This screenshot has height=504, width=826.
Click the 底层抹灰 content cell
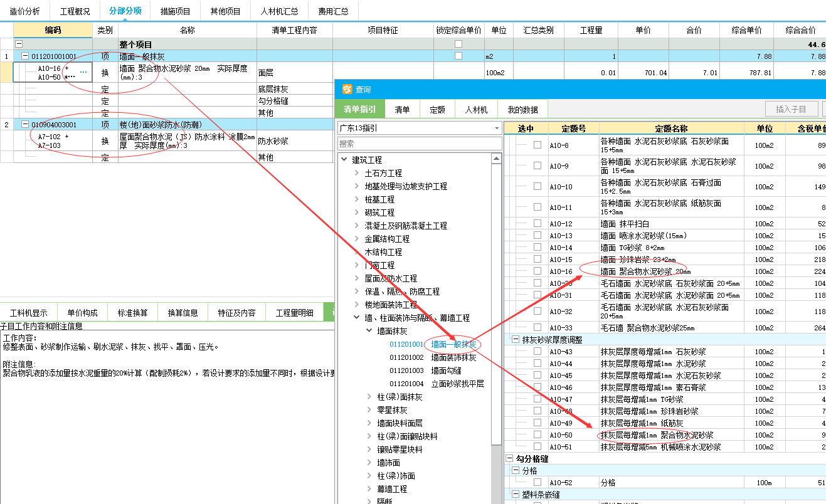point(295,89)
